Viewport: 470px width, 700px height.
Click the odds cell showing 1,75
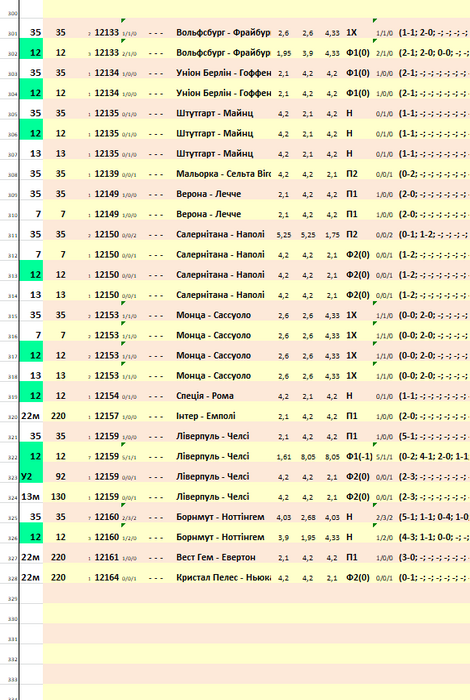pos(332,234)
